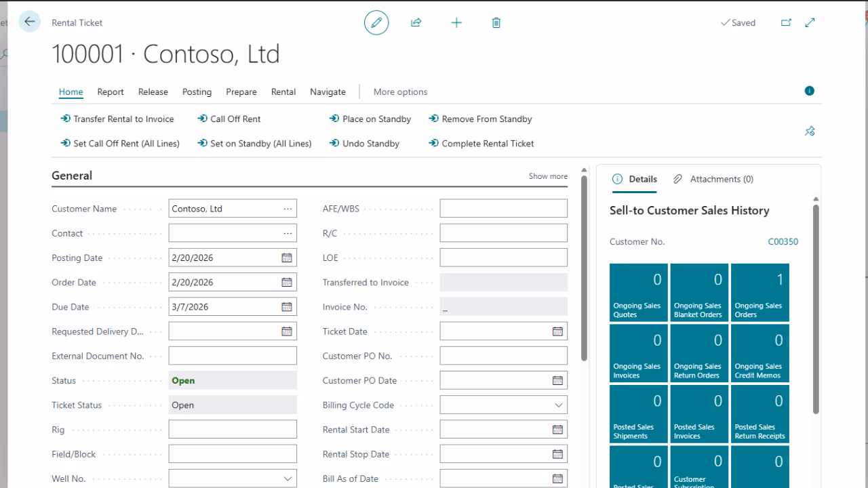Expand the Well No. dropdown
868x488 pixels.
coord(288,479)
